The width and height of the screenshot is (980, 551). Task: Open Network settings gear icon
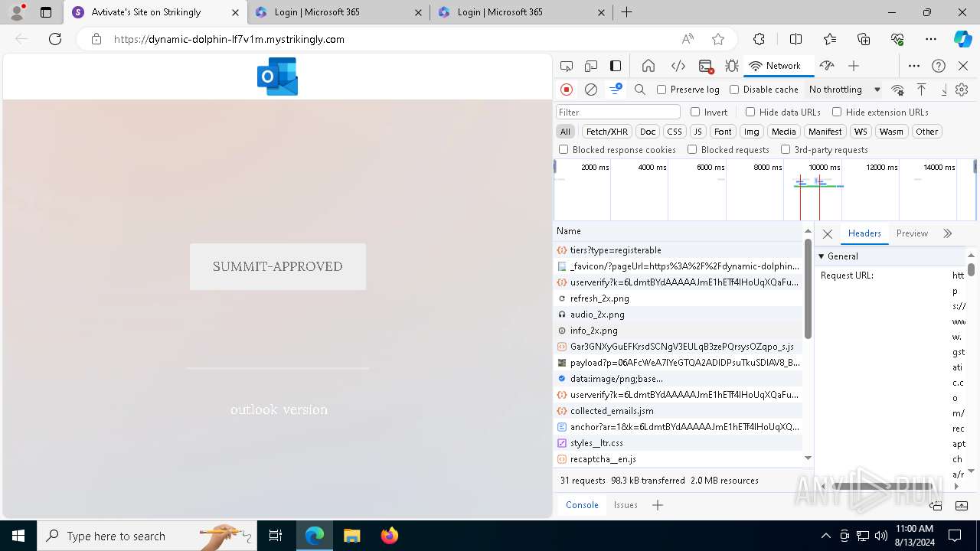click(x=962, y=90)
